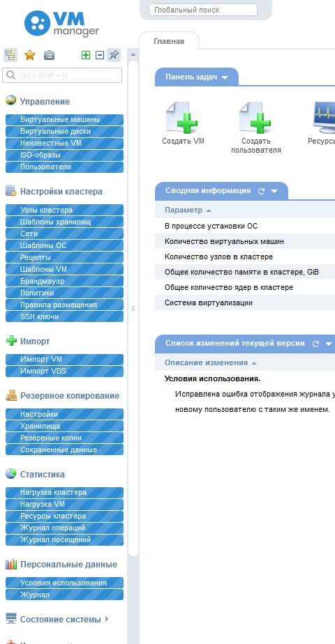The width and height of the screenshot is (335, 644).
Task: Open Резервные копии item
Action: click(x=64, y=438)
